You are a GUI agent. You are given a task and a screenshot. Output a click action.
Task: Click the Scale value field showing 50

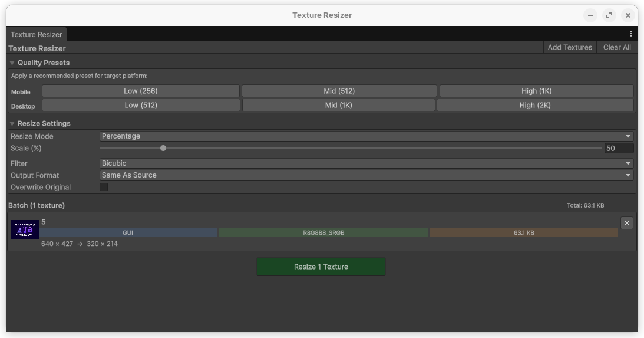[x=618, y=148]
